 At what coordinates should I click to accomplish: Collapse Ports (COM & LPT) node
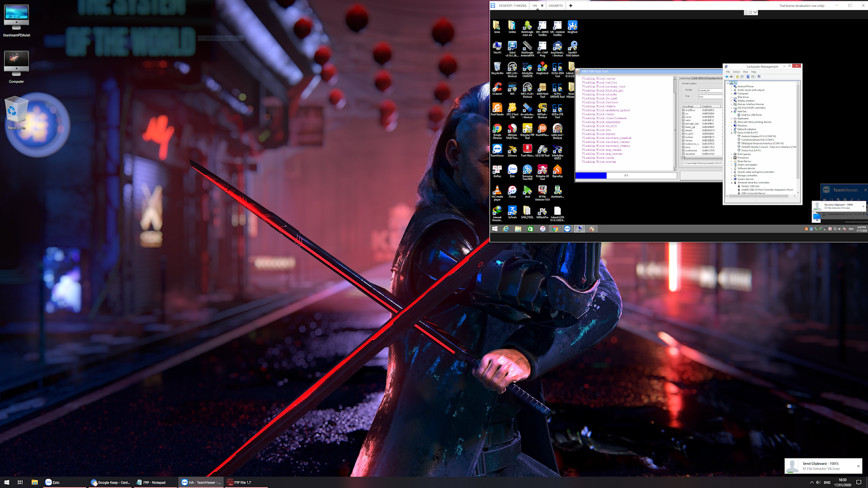pyautogui.click(x=732, y=133)
